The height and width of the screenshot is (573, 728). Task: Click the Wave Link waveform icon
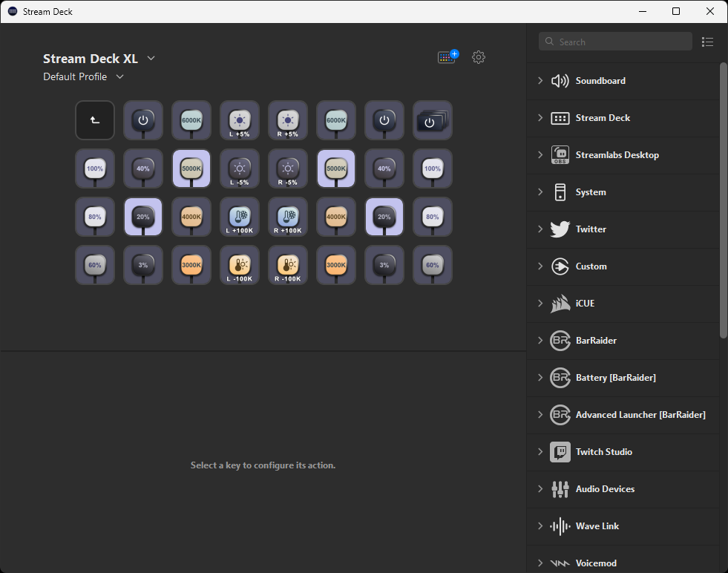(560, 526)
